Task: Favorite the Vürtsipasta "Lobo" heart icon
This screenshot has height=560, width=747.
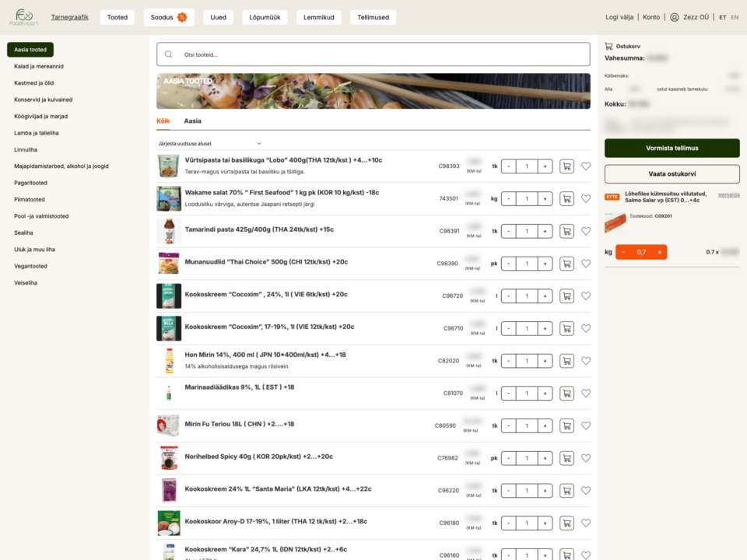Action: pyautogui.click(x=586, y=166)
